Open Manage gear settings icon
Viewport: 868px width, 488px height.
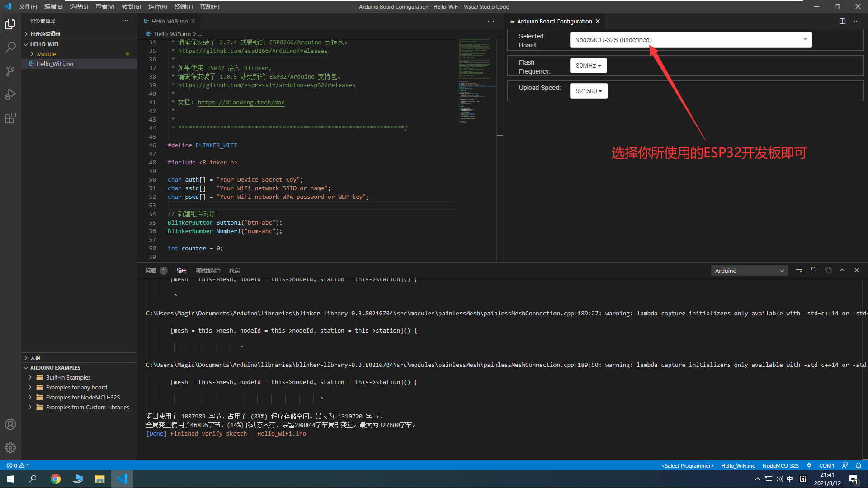pos(10,447)
